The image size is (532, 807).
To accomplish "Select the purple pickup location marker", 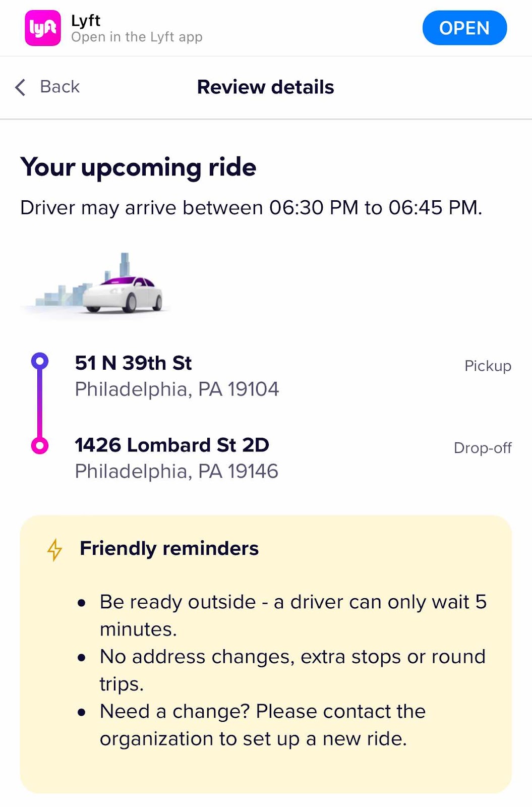I will 40,361.
